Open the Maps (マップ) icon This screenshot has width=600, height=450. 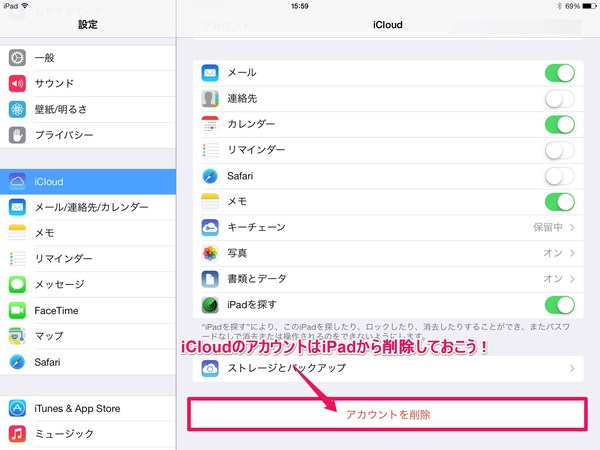17,336
